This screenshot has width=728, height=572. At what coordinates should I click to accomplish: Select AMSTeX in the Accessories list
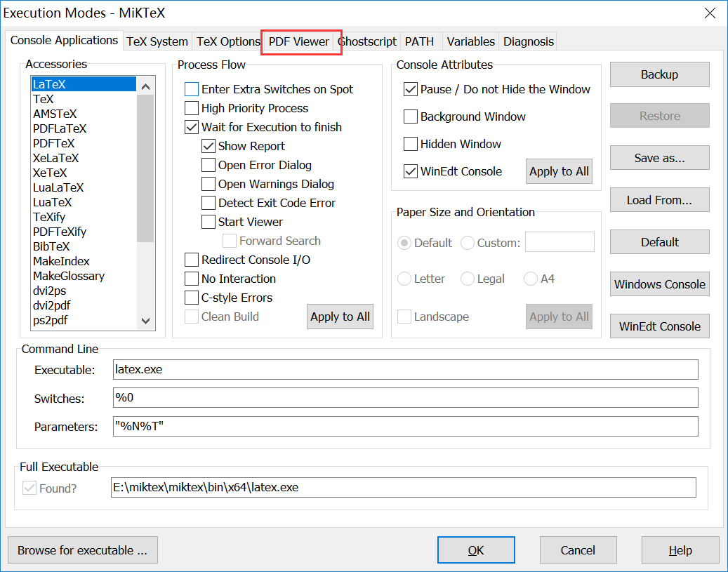[84, 114]
